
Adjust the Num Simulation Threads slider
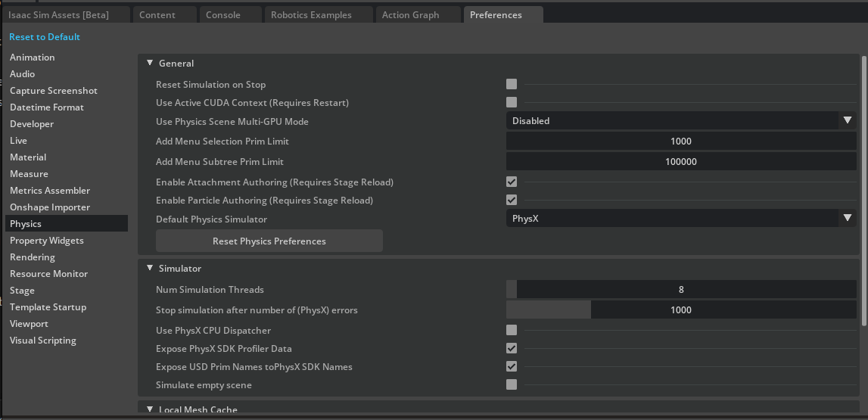[680, 289]
